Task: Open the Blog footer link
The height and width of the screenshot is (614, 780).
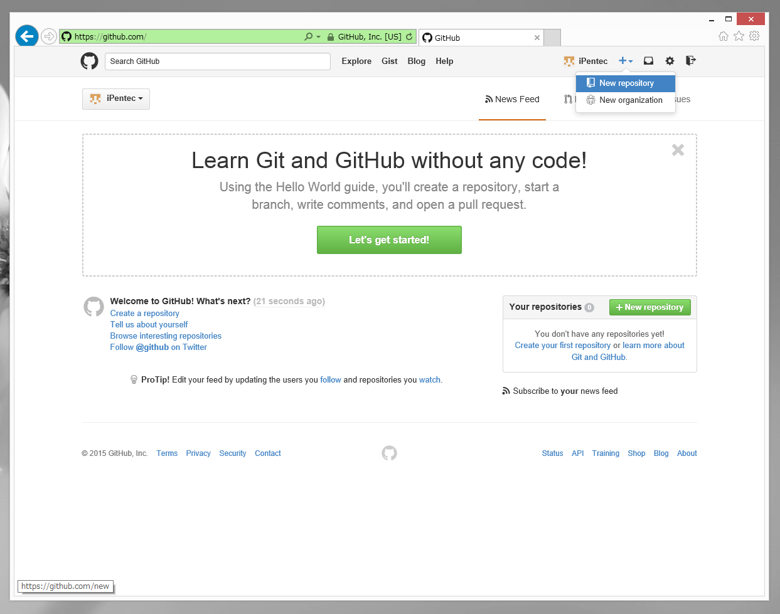Action: coord(661,453)
